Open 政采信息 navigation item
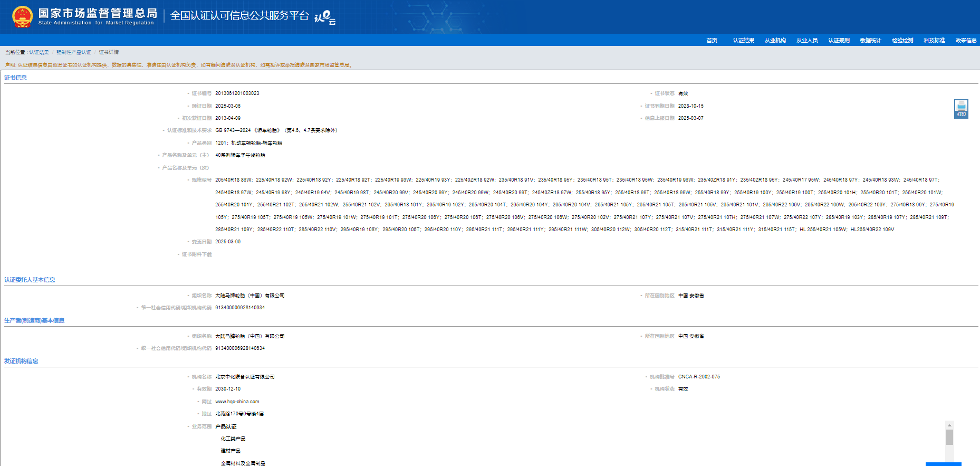980x466 pixels. coord(966,41)
